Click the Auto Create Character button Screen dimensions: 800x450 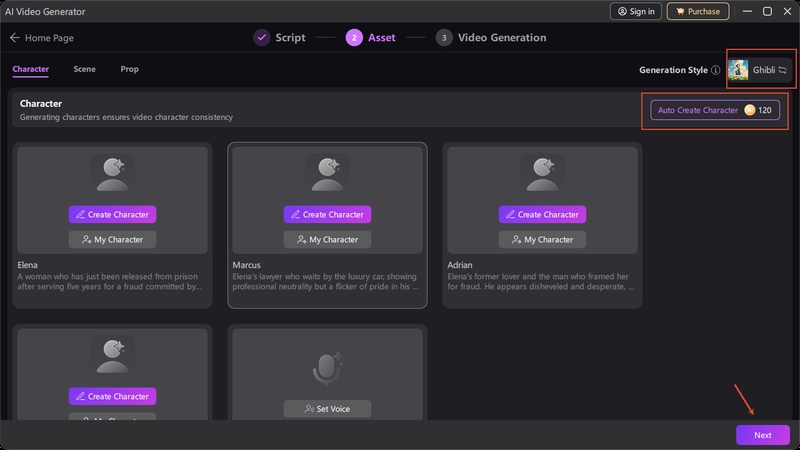pyautogui.click(x=715, y=110)
